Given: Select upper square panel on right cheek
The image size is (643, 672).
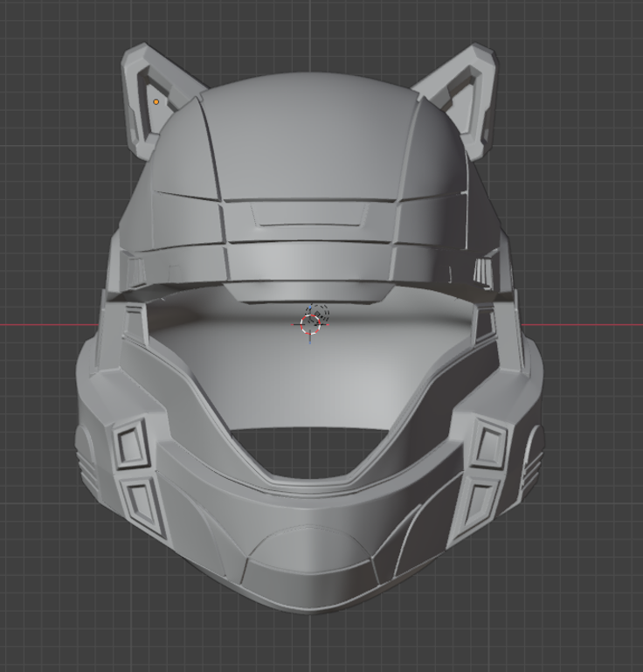Looking at the screenshot, I should pyautogui.click(x=489, y=444).
